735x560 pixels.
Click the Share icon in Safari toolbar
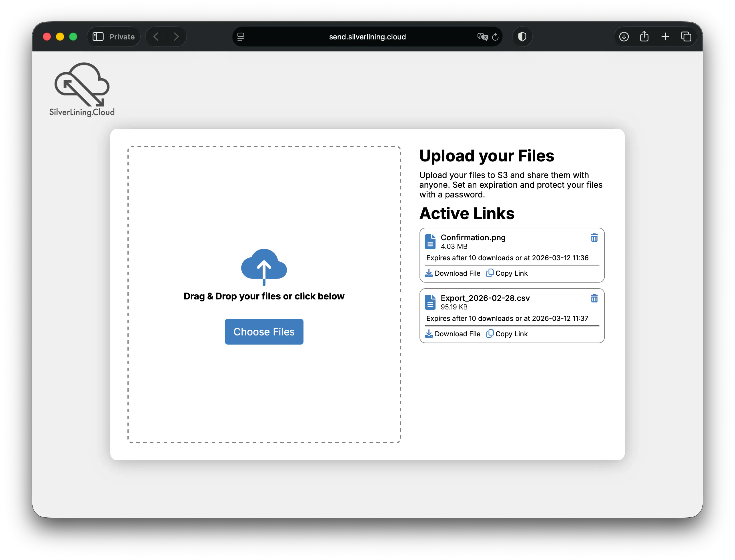(644, 37)
